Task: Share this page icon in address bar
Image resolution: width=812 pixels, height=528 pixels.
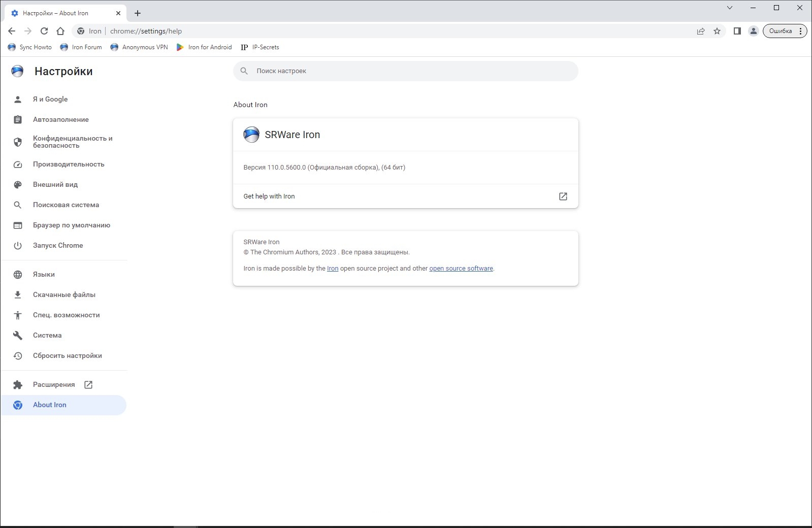Action: tap(701, 31)
